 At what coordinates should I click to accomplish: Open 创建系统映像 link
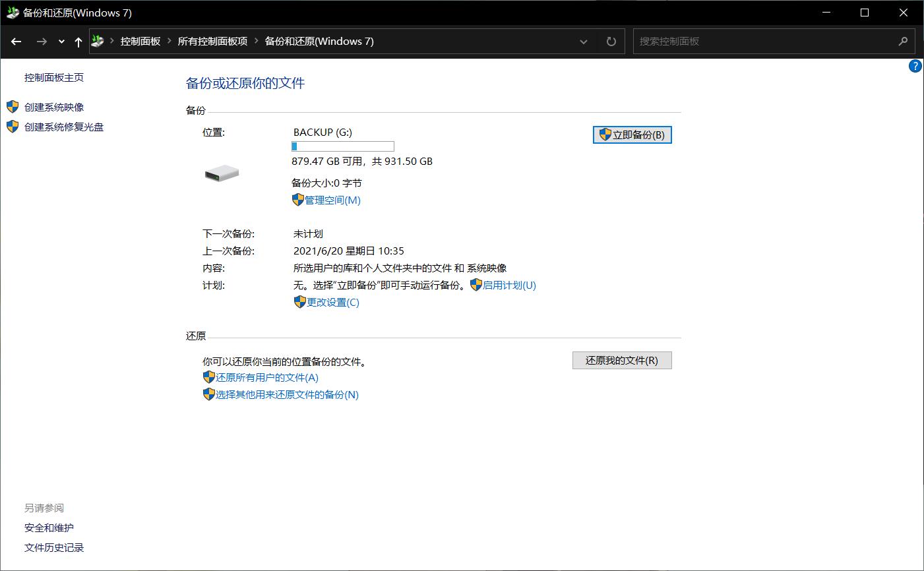[x=54, y=107]
